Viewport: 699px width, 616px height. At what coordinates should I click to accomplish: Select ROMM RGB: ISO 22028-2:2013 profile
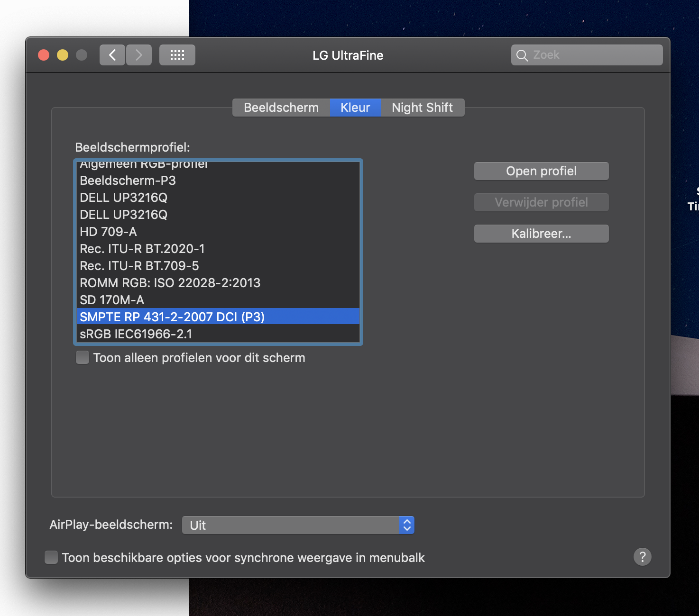218,283
